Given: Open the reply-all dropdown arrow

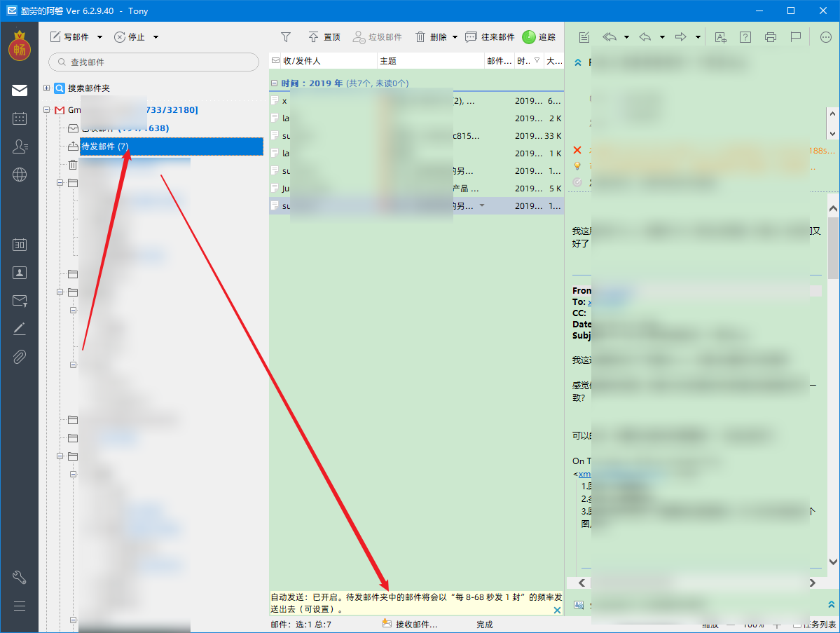Looking at the screenshot, I should [626, 37].
